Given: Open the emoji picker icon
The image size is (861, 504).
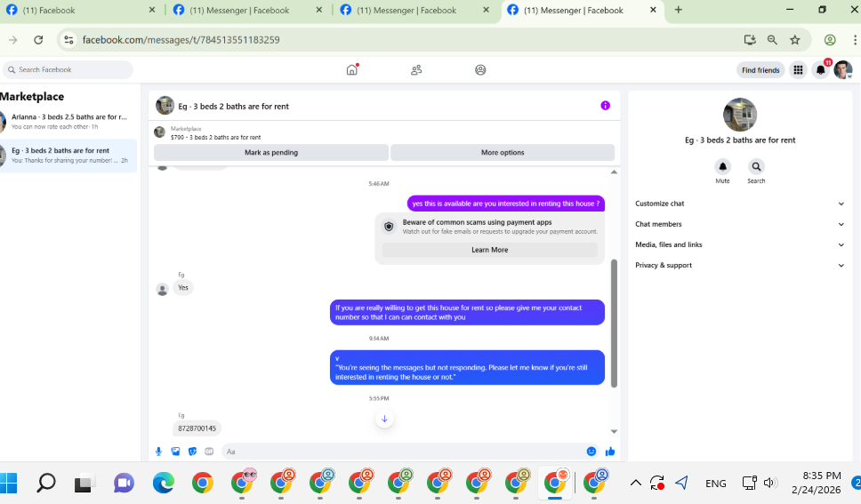Looking at the screenshot, I should (x=591, y=452).
